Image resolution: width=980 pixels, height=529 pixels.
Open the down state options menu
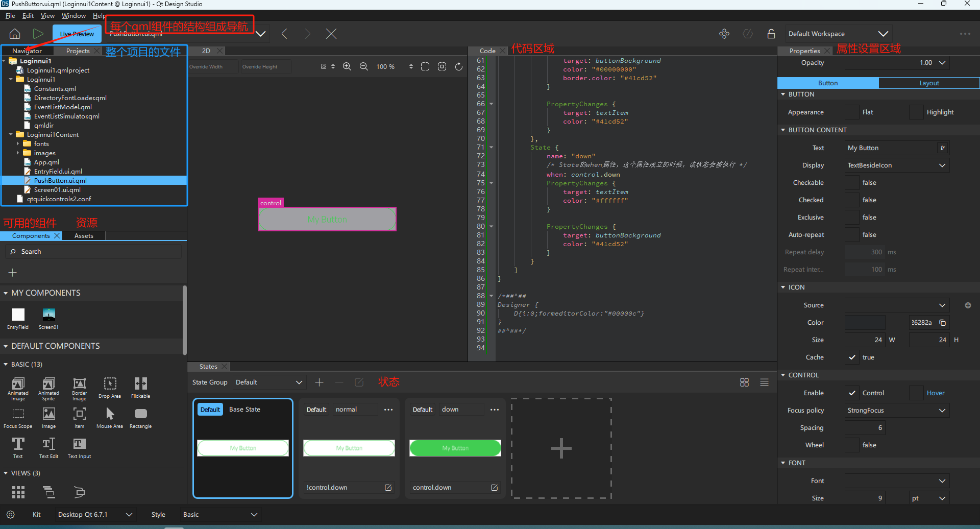tap(495, 410)
